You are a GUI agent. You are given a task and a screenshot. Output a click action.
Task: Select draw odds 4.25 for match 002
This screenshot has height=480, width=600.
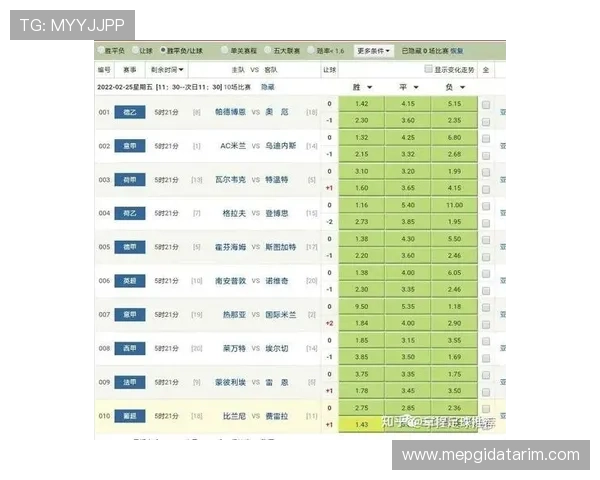click(x=408, y=137)
